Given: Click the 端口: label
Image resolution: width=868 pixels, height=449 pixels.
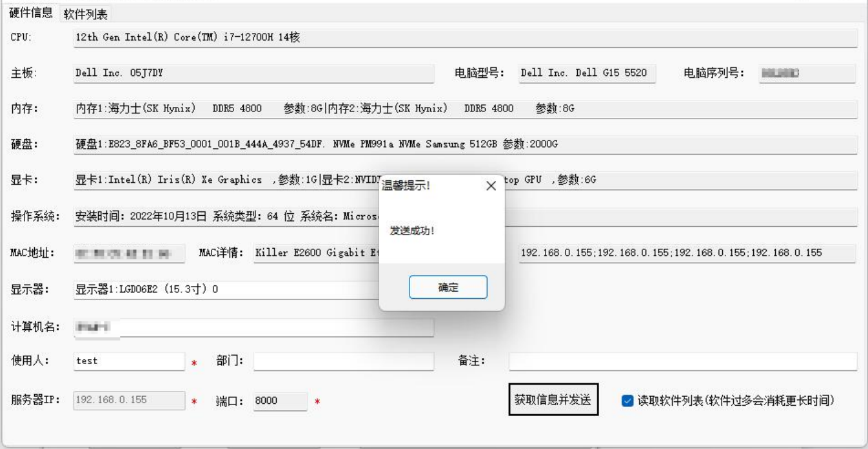Looking at the screenshot, I should [230, 401].
